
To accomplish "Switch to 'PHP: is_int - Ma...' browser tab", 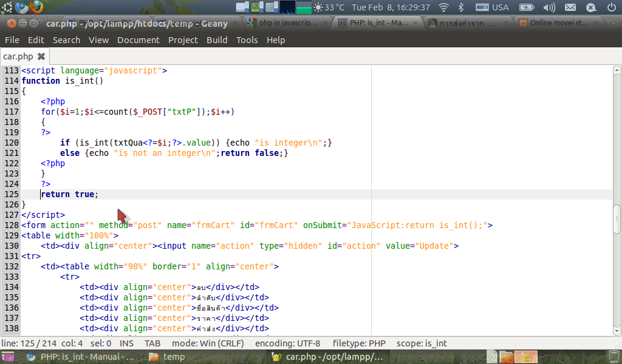I will [378, 23].
